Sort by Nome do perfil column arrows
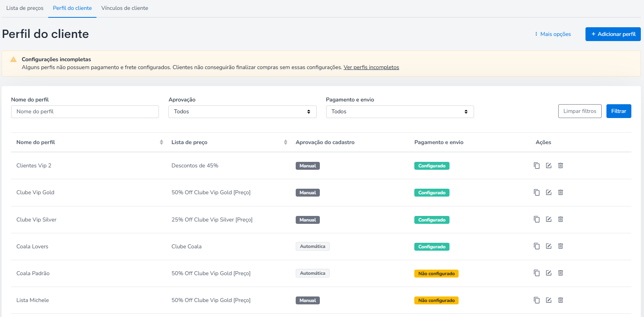 click(x=161, y=142)
